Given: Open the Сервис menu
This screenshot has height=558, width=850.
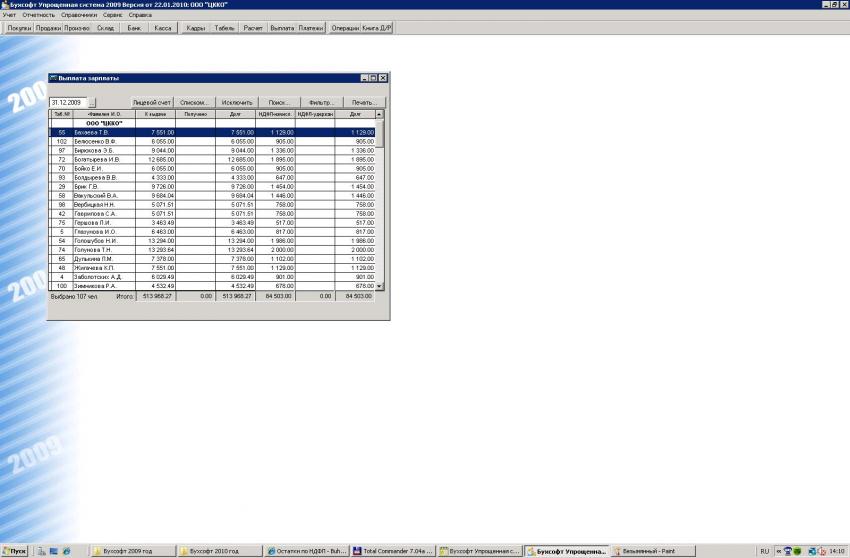Looking at the screenshot, I should (x=114, y=16).
